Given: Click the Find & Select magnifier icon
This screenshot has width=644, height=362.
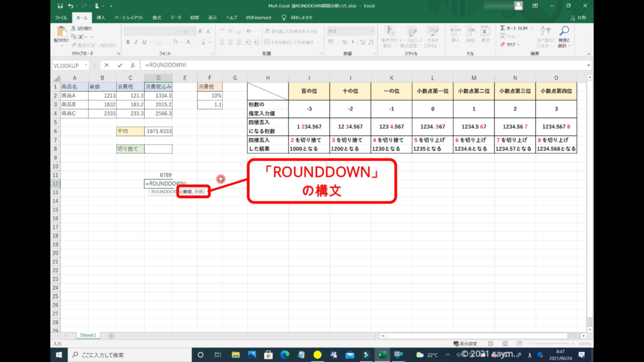Looking at the screenshot, I should tap(564, 31).
